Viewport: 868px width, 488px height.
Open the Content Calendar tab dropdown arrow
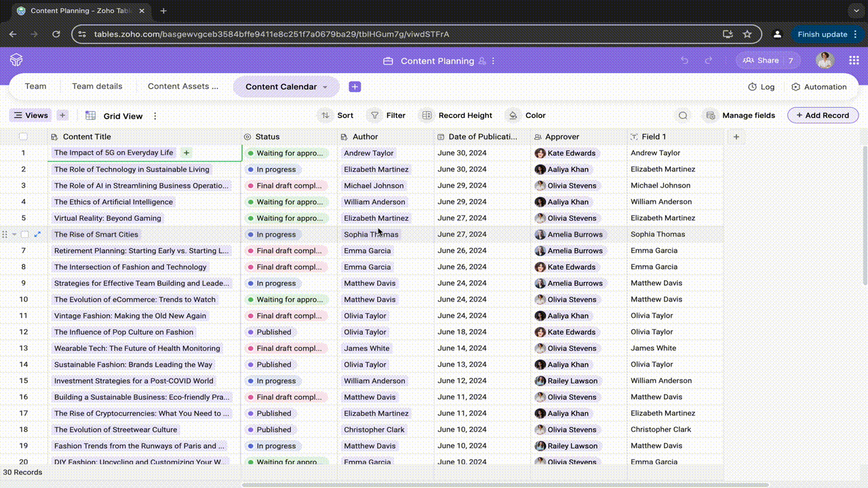(325, 87)
